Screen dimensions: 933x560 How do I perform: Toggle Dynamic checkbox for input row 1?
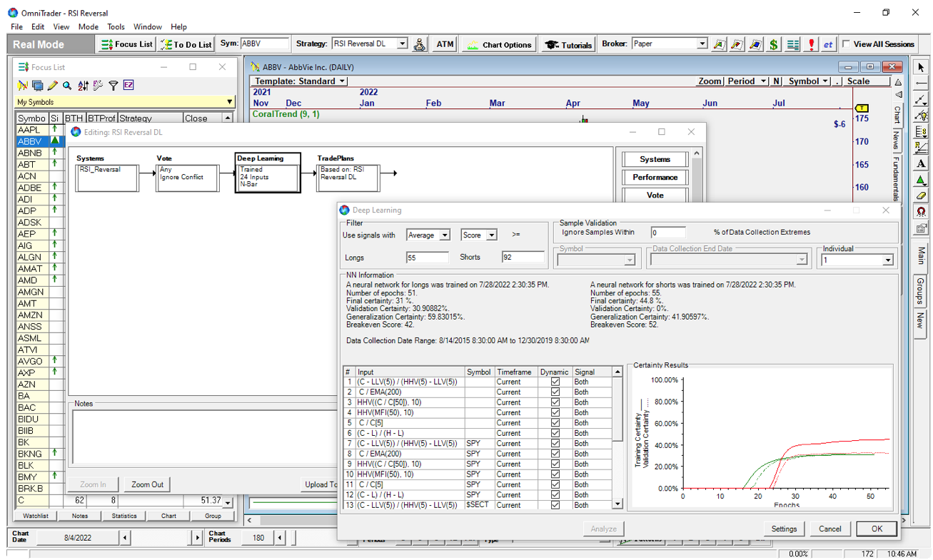pyautogui.click(x=555, y=382)
